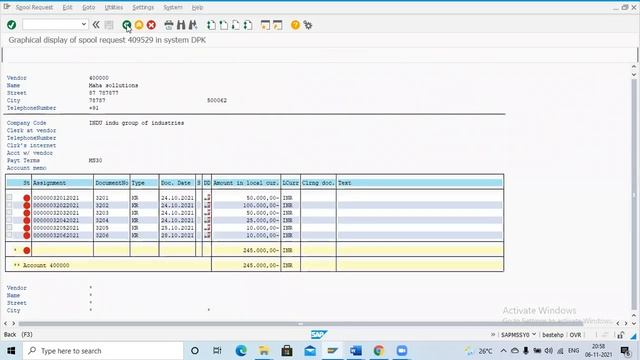The width and height of the screenshot is (640, 360).
Task: Tick the checkbox for document 3206 row
Action: pyautogui.click(x=9, y=236)
